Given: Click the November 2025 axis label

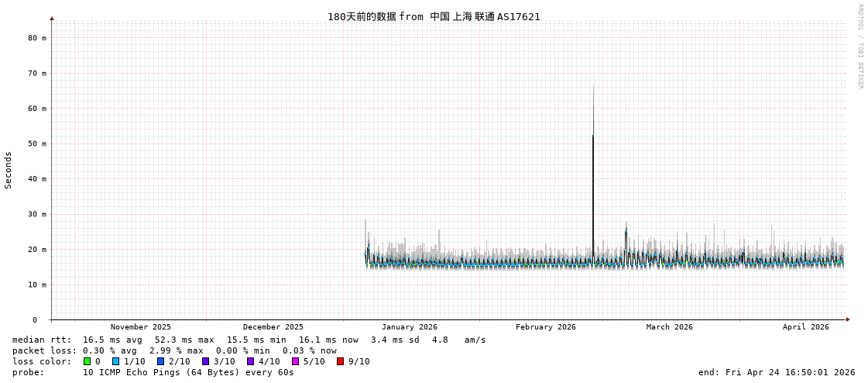Looking at the screenshot, I should (x=141, y=327).
